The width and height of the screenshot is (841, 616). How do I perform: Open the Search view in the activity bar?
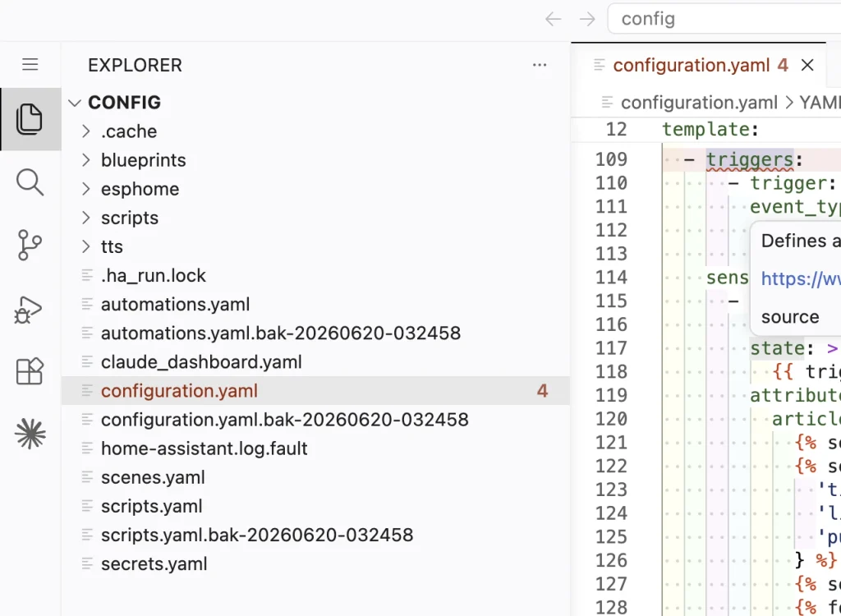point(30,182)
